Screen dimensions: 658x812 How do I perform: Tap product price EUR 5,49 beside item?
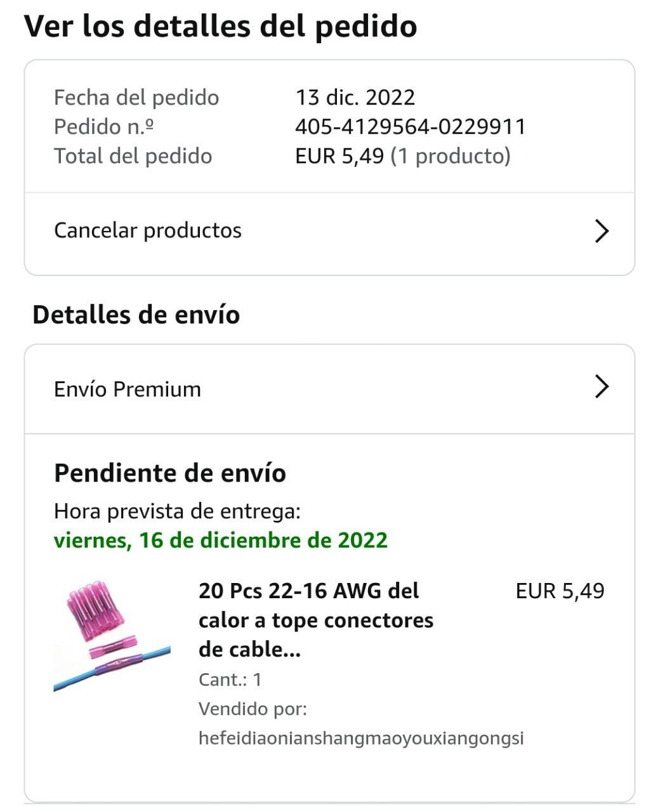560,591
